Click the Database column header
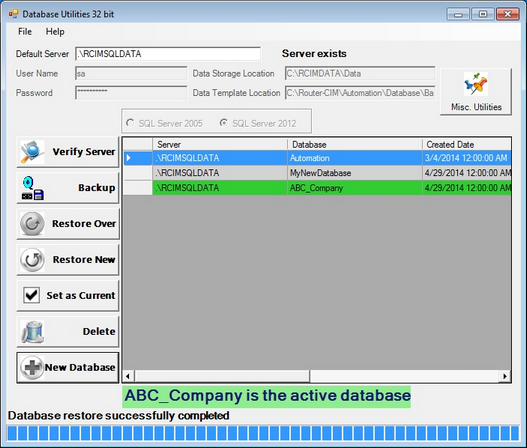This screenshot has height=448, width=527. 355,145
